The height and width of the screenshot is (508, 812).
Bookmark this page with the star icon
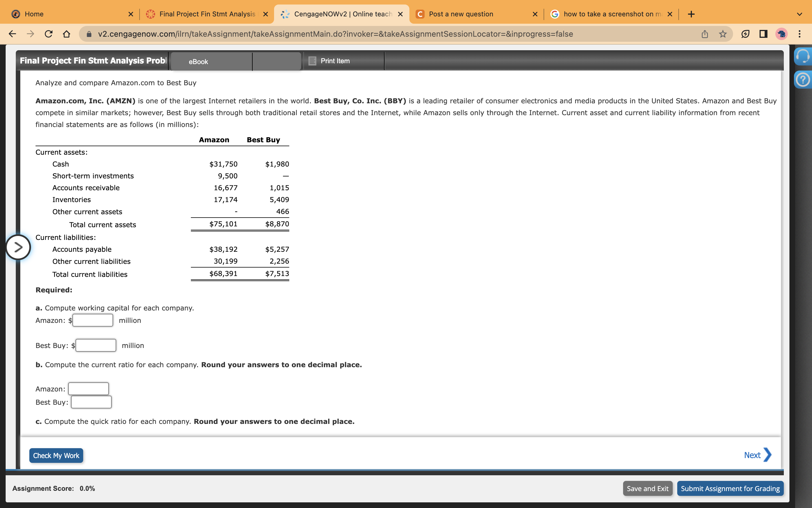point(723,34)
